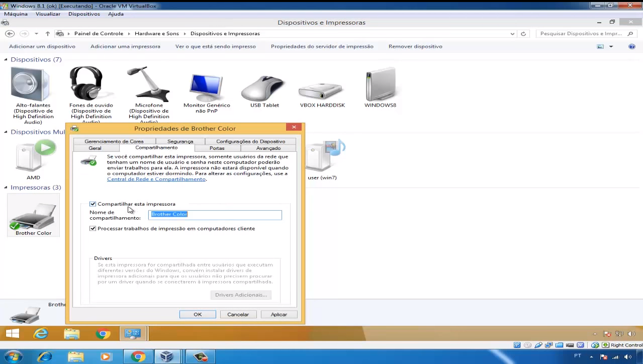Open the Segurança tab
Viewport: 643px width, 364px height.
[x=180, y=142]
